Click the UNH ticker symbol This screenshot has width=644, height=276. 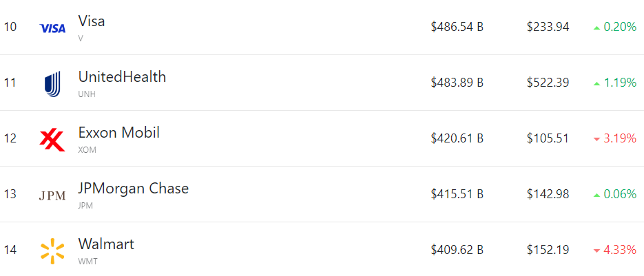pyautogui.click(x=87, y=94)
